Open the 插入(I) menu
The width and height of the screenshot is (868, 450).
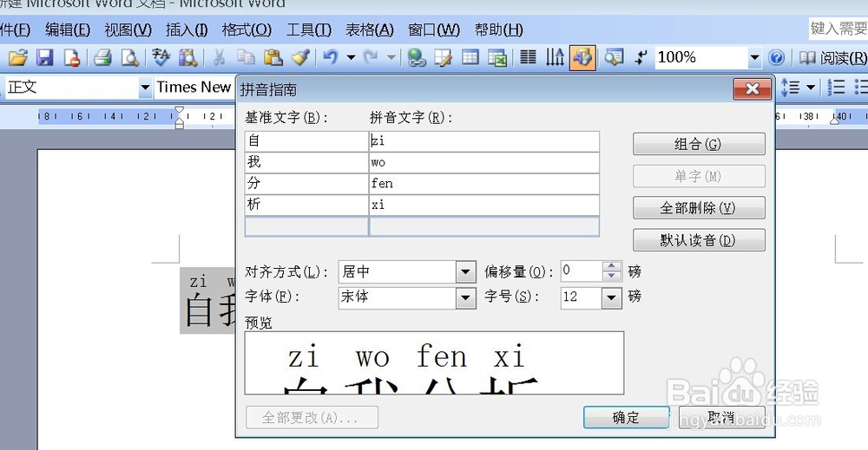click(187, 29)
